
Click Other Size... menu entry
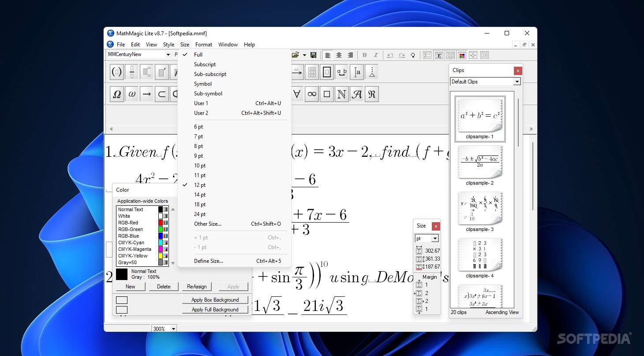pos(234,224)
